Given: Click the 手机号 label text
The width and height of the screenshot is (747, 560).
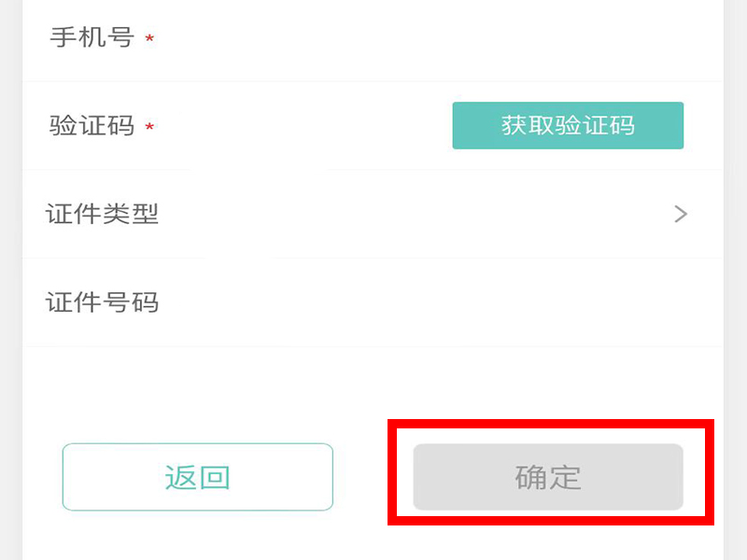Looking at the screenshot, I should pos(92,38).
